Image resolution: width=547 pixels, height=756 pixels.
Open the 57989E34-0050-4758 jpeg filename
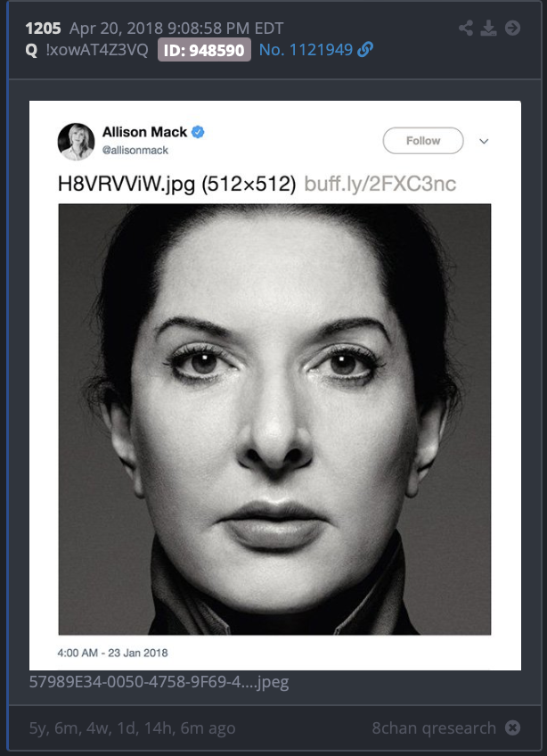[x=159, y=682]
